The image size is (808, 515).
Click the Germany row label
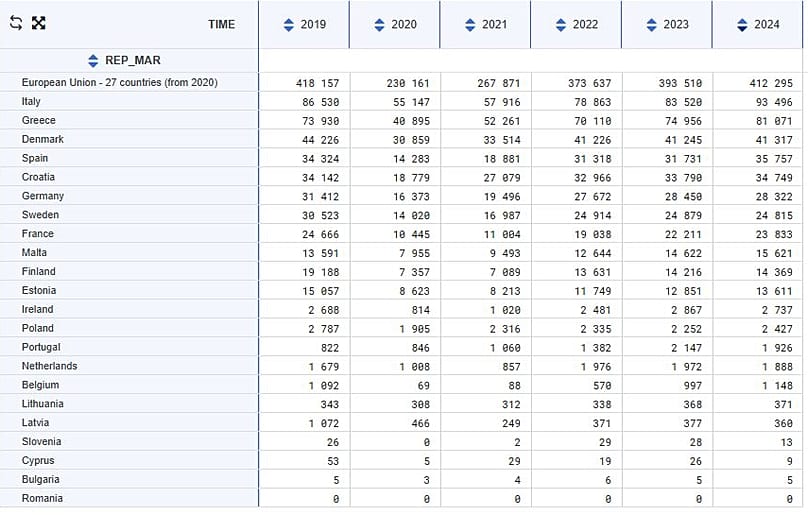[x=42, y=196]
